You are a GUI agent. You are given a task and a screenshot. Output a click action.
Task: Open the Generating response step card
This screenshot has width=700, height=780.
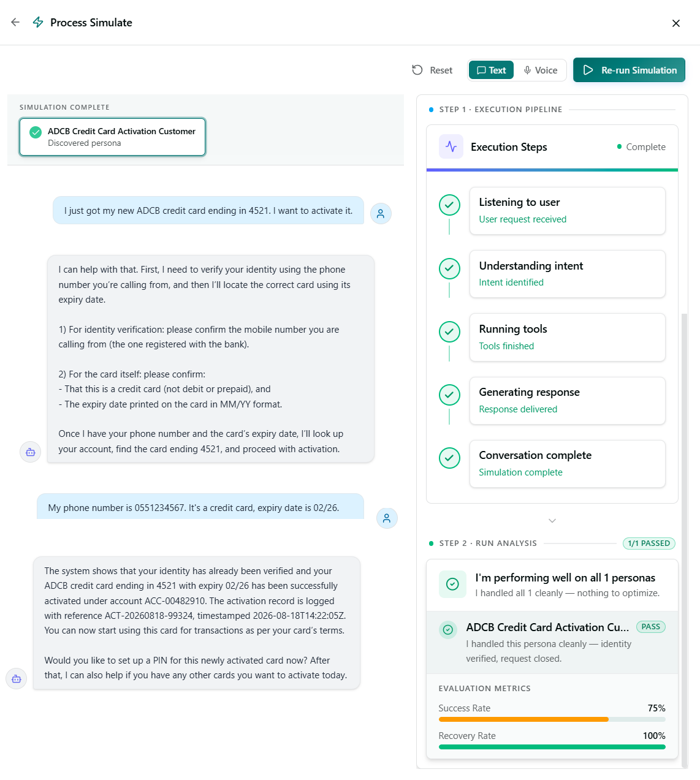568,401
